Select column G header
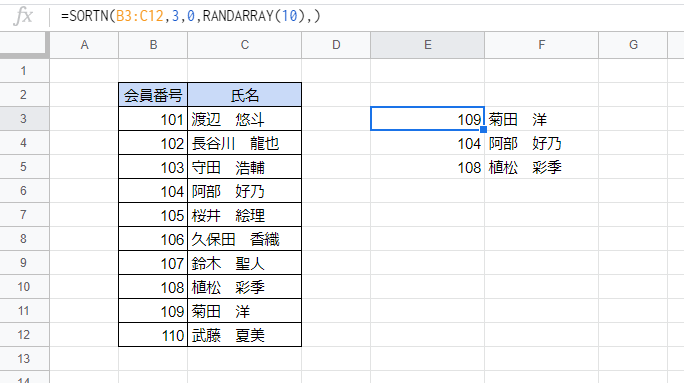This screenshot has width=684, height=383. 633,45
